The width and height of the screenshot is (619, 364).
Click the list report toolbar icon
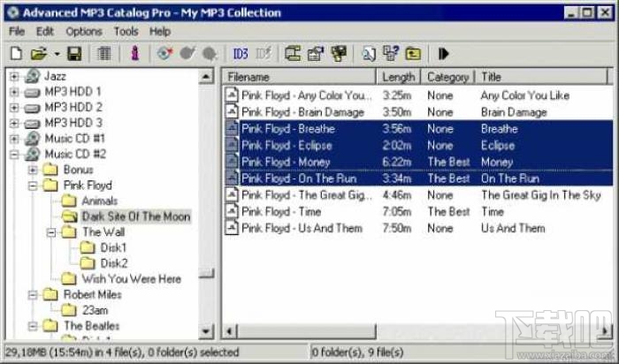104,53
